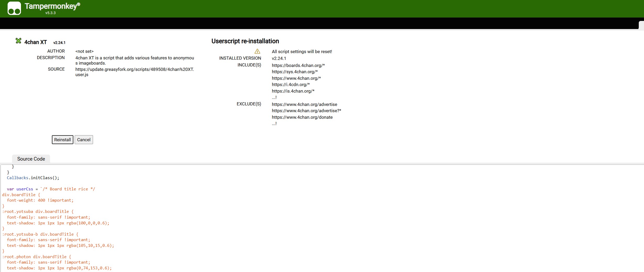
Task: Click the include URL https://boards.4chan.org/*
Action: 298,65
